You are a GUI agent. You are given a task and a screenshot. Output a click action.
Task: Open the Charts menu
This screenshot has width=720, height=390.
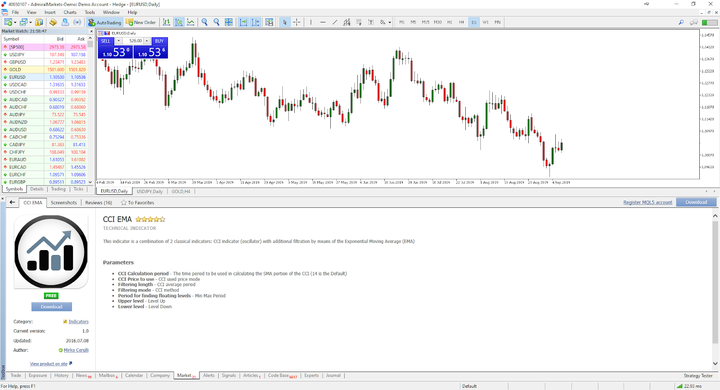[70, 12]
